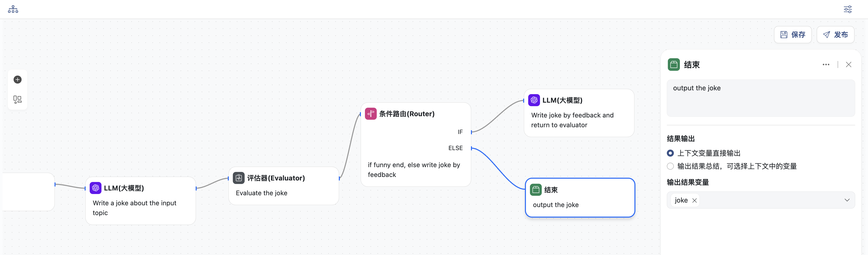Screen dimensions: 868x255
Task: Expand the 输出结果变量 dropdown arrow
Action: (x=847, y=200)
